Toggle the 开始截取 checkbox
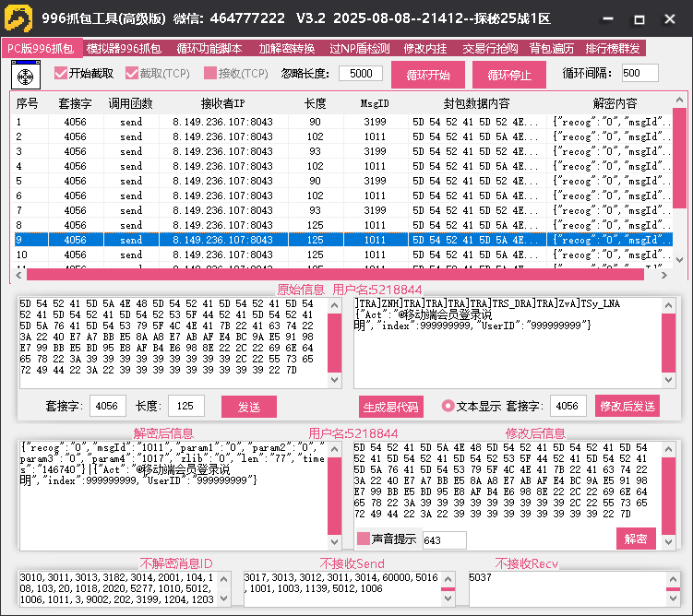 click(x=62, y=74)
